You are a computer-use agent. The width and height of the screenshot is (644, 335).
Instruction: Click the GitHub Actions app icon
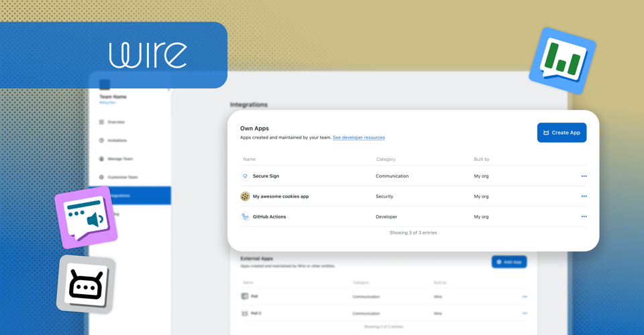click(246, 216)
